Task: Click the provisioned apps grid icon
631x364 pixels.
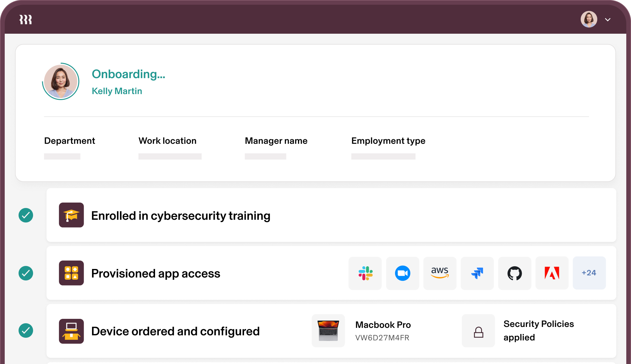Action: coord(71,273)
